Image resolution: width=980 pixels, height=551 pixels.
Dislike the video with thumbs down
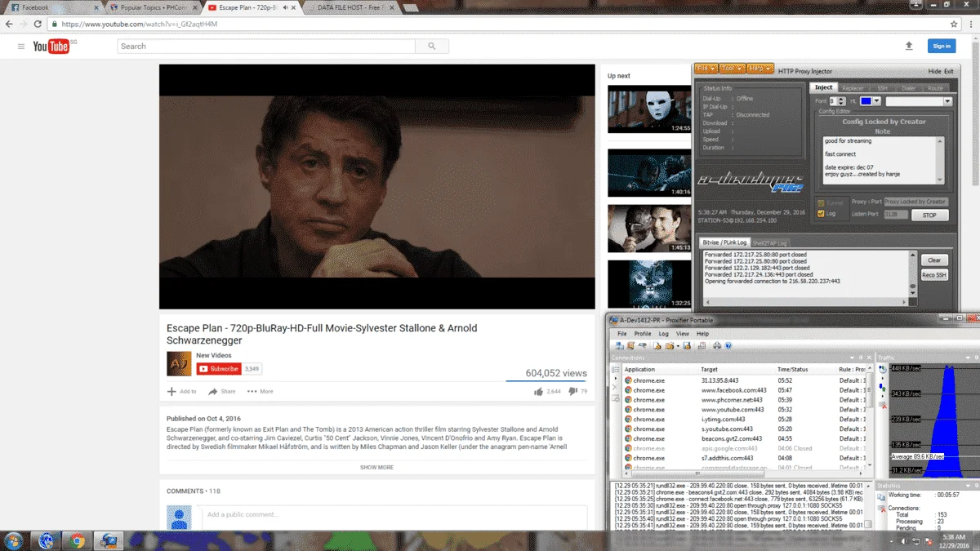[572, 392]
